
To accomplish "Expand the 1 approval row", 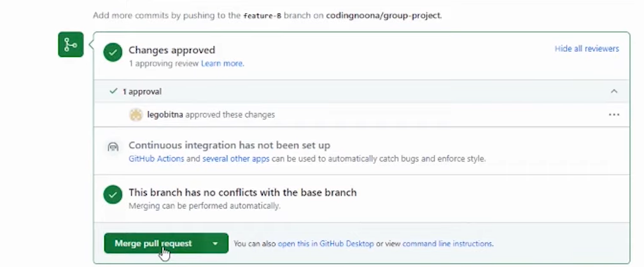I will [143, 92].
